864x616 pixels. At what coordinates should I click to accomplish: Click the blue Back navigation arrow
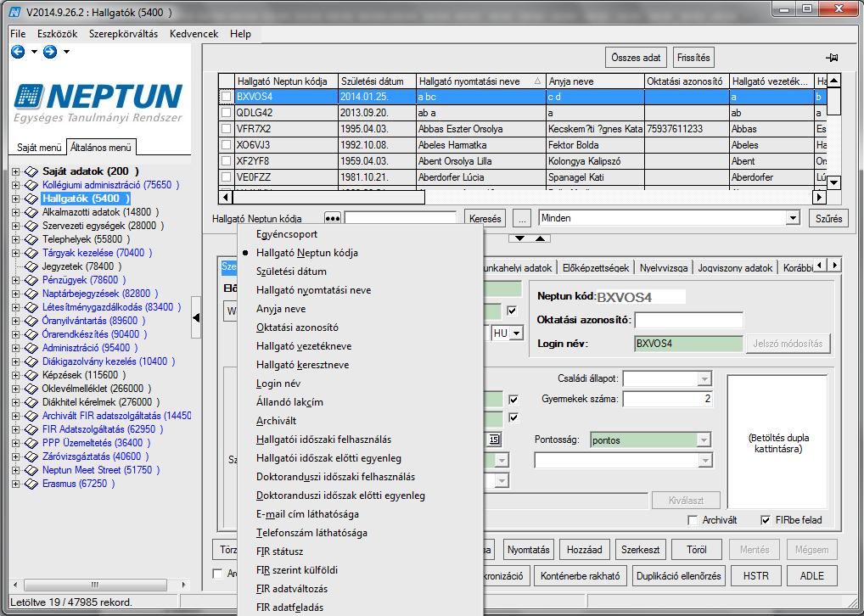pos(18,52)
